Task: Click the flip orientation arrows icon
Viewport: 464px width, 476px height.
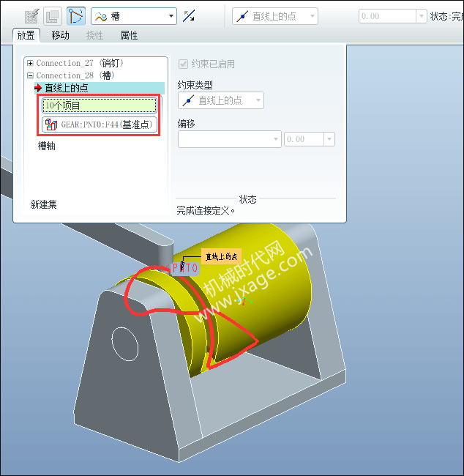Action: pyautogui.click(x=189, y=16)
